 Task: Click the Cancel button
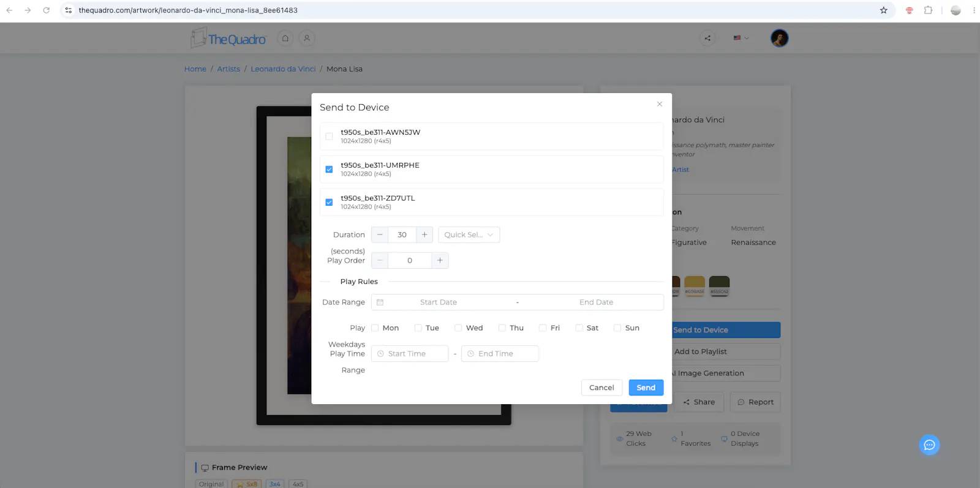[x=601, y=388]
